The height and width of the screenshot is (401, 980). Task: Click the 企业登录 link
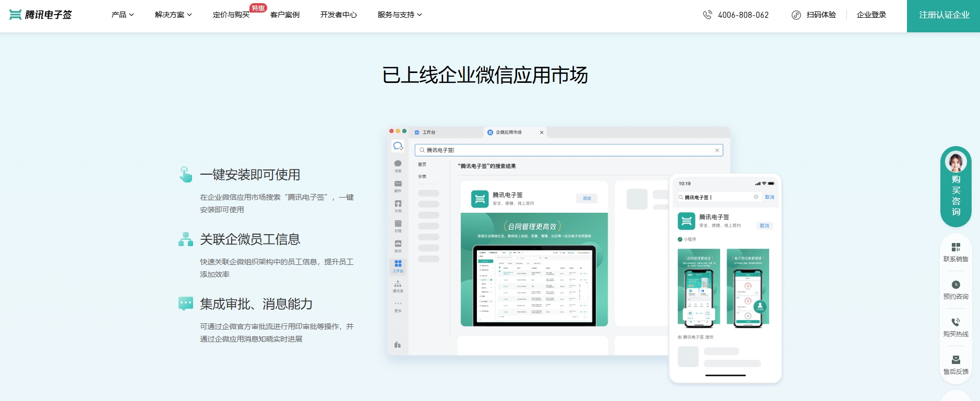coord(871,15)
